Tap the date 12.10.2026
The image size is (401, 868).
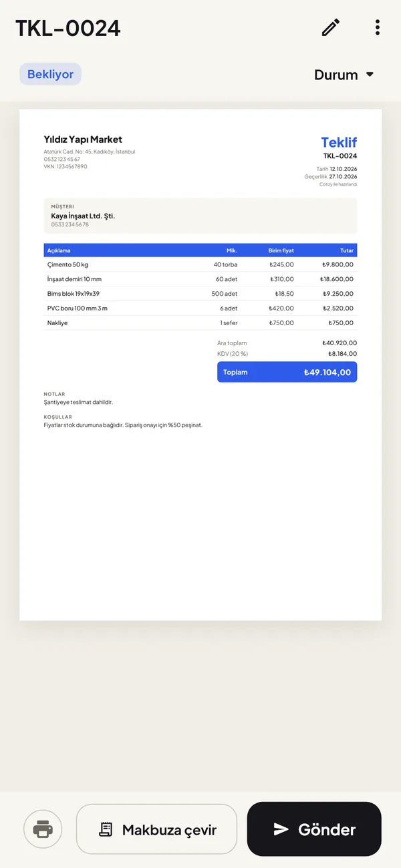click(x=344, y=170)
